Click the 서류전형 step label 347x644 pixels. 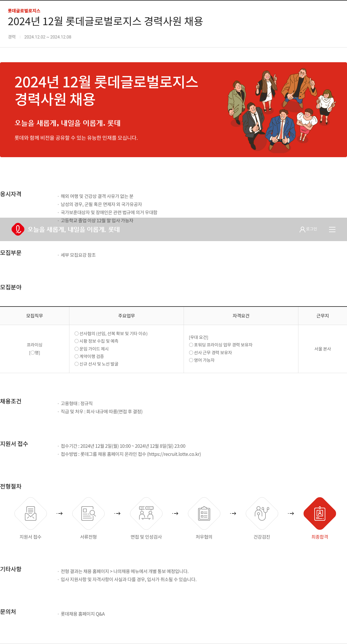click(88, 537)
